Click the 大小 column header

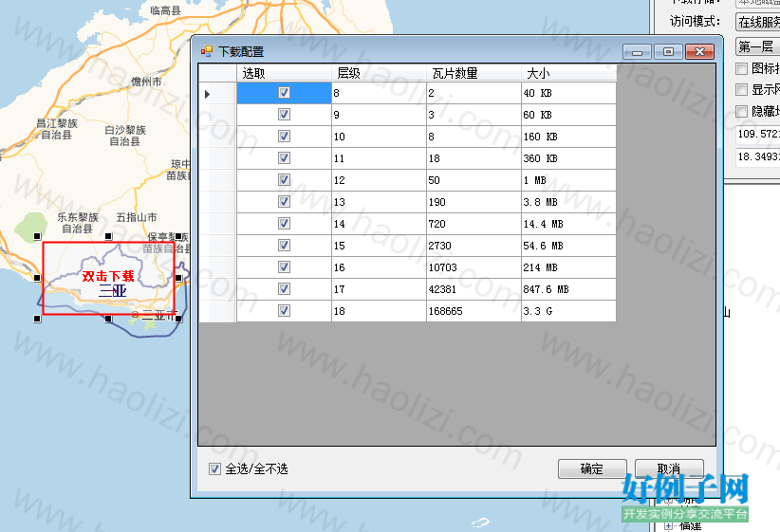[568, 73]
